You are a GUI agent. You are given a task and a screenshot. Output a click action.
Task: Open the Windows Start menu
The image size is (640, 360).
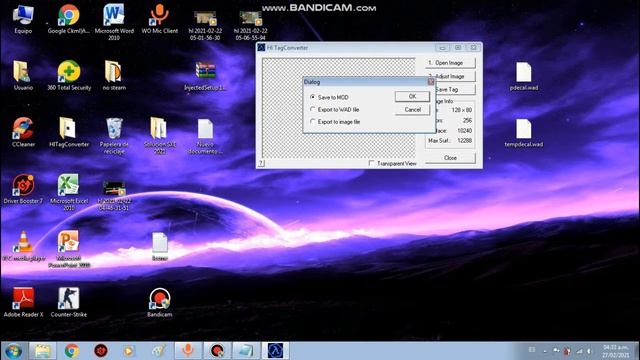13,351
